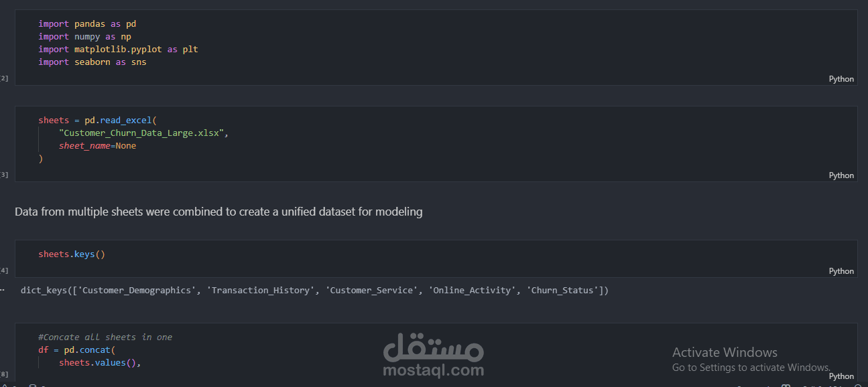Click the line 'df = pd.concat('
This screenshot has width=868, height=387.
coord(77,350)
